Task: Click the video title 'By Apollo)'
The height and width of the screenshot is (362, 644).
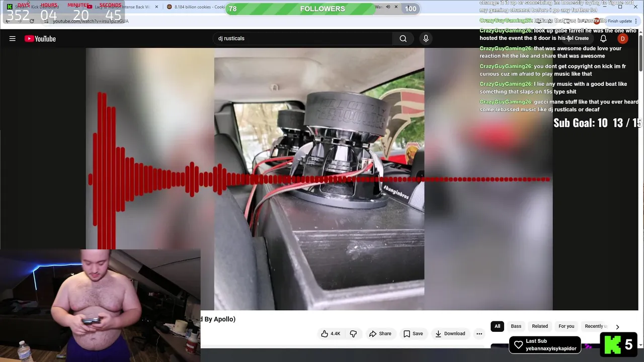Action: 218,319
